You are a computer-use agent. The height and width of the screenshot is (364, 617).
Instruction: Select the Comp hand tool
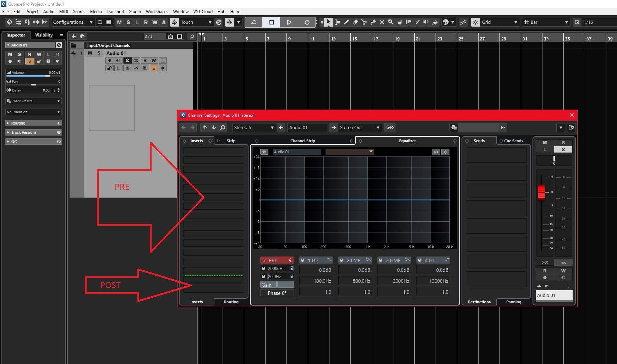click(x=399, y=22)
